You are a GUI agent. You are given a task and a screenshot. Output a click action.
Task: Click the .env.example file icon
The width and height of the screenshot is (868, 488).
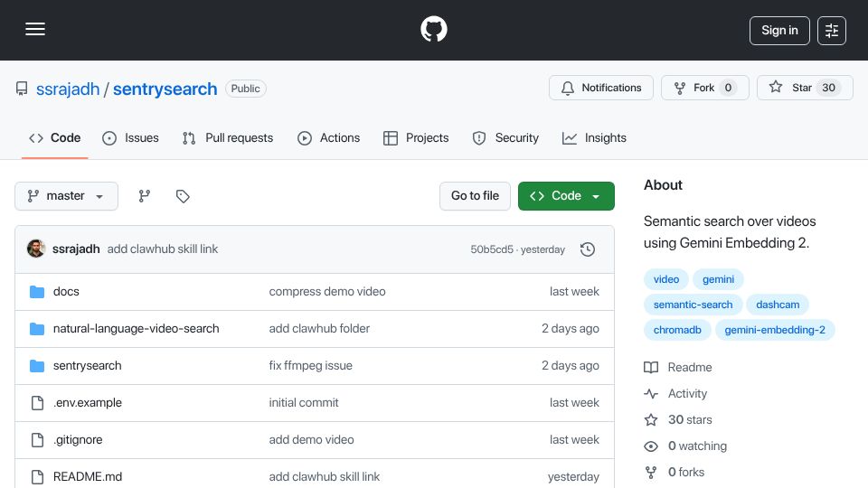tap(37, 403)
